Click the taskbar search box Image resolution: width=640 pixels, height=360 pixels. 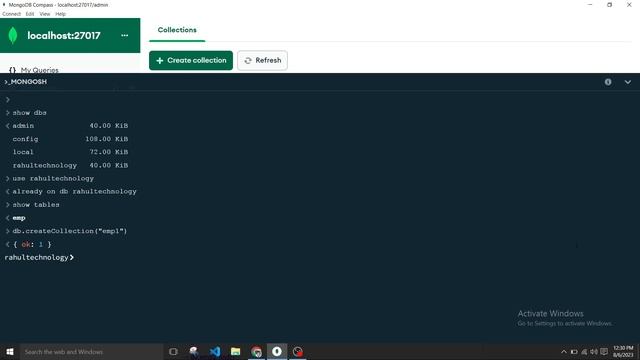[91, 351]
